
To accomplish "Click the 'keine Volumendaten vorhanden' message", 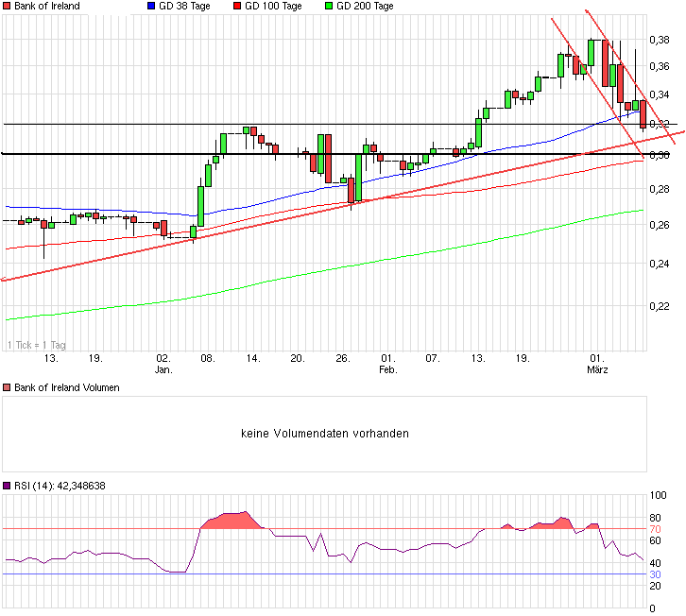I will (324, 434).
